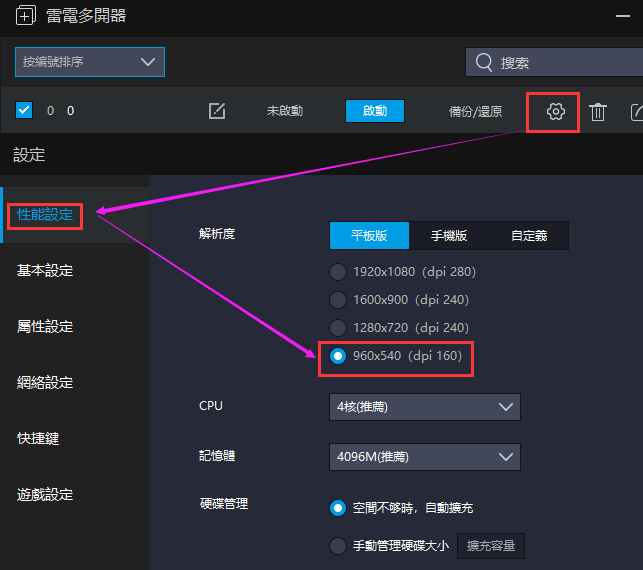Image resolution: width=643 pixels, height=570 pixels.
Task: Select 手動管理硬碟大小 radio option
Action: pos(338,546)
